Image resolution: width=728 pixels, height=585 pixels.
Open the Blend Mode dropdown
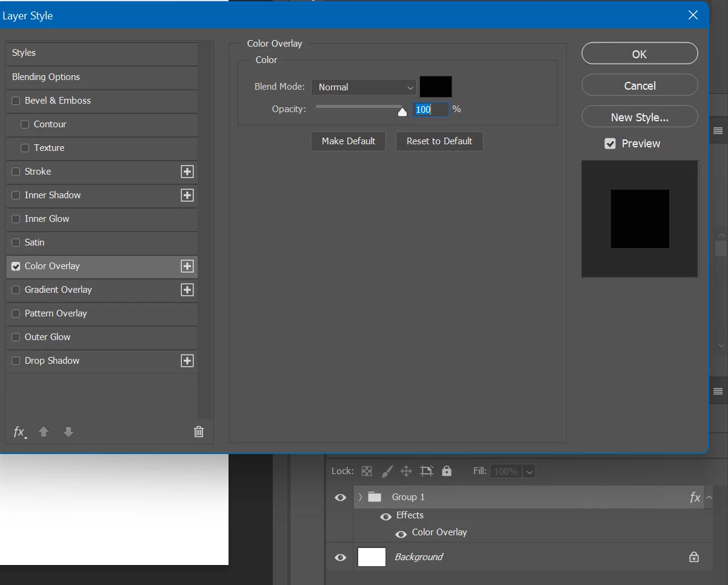[364, 87]
